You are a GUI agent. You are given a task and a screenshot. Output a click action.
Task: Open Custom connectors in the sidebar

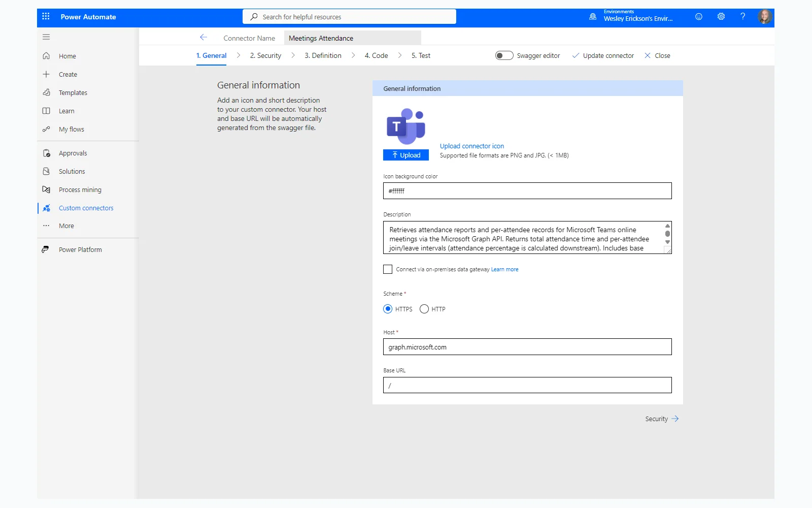coord(86,208)
